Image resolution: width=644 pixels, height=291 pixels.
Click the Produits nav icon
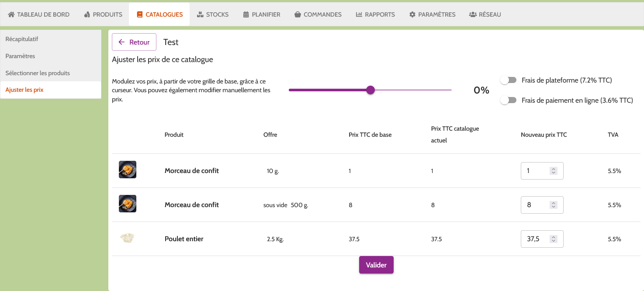[87, 14]
